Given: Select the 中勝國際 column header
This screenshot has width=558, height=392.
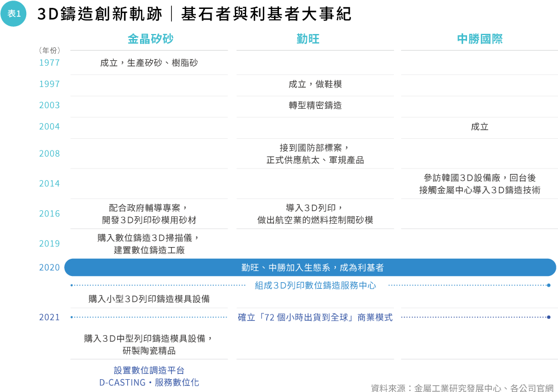Looking at the screenshot, I should click(479, 39).
